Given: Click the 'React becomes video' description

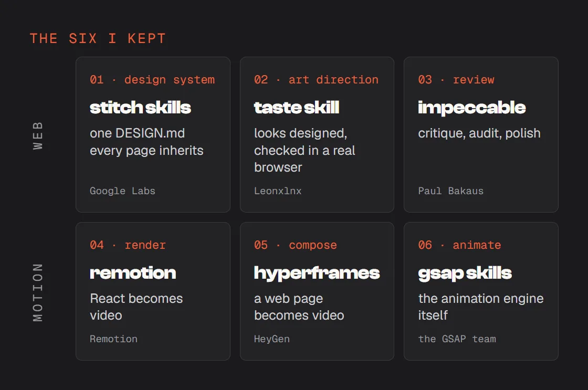Looking at the screenshot, I should point(136,307).
